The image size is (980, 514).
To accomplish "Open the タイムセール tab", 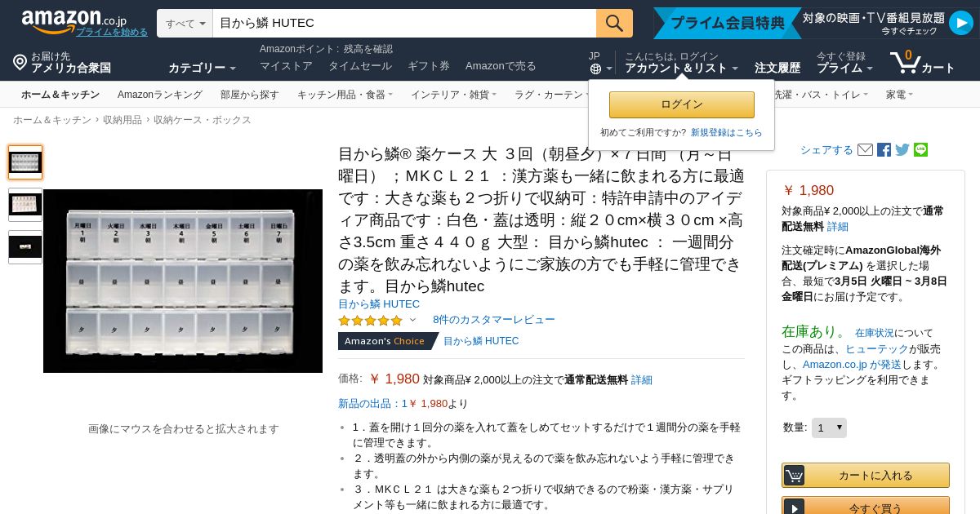I will (x=360, y=66).
